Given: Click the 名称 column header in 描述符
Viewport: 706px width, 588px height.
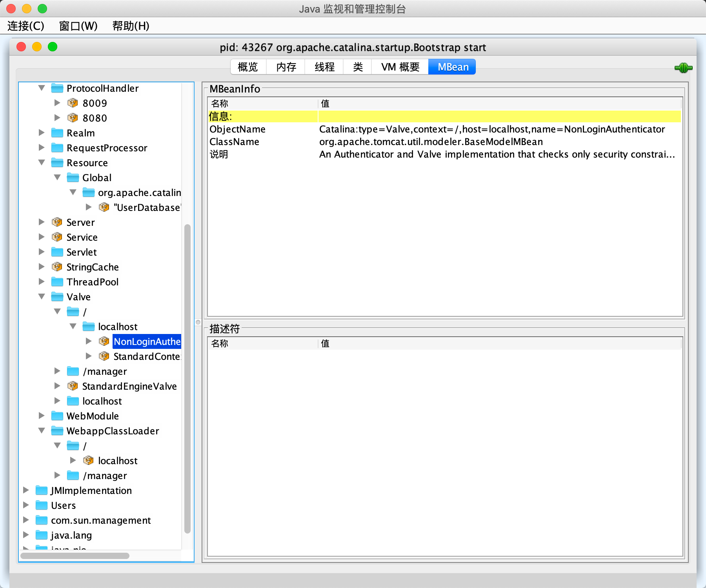Looking at the screenshot, I should pos(263,343).
